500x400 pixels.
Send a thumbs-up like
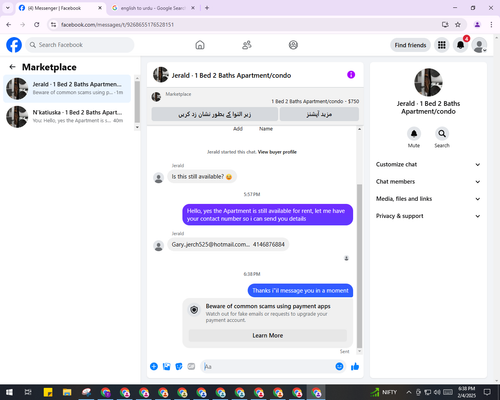[x=355, y=366]
